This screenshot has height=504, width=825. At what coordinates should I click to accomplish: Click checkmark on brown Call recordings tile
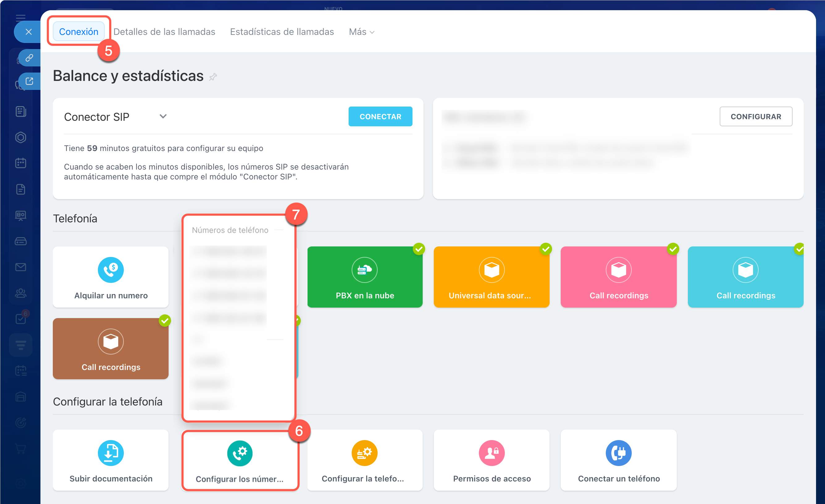pyautogui.click(x=165, y=321)
